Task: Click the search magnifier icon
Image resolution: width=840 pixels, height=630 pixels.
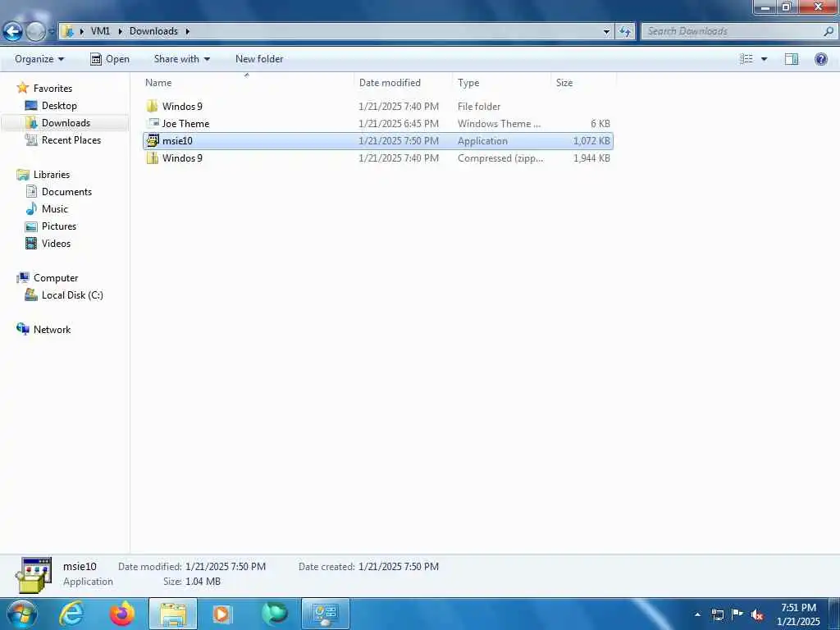Action: (829, 32)
